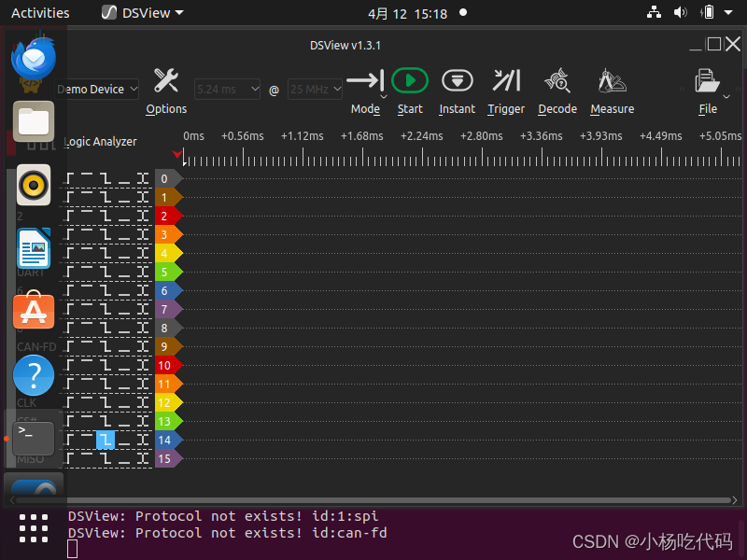The width and height of the screenshot is (747, 560).
Task: Open the Trigger settings
Action: pos(505,80)
